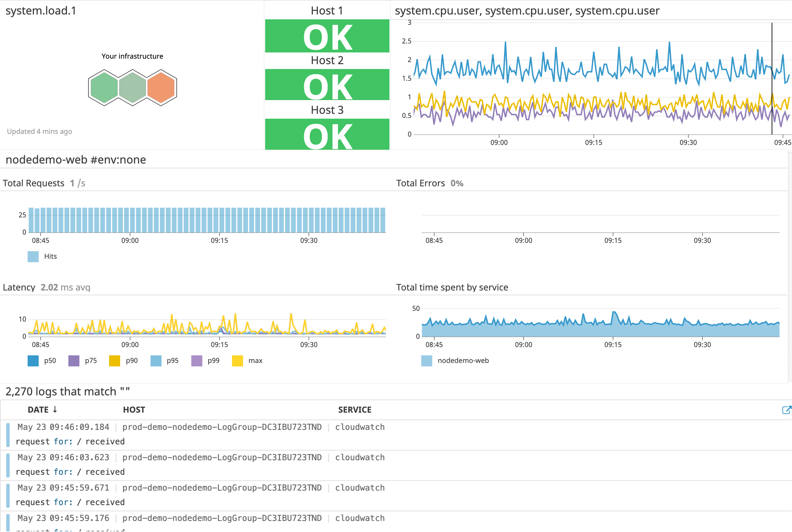Viewport: 792px width, 532px height.
Task: Toggle p50 latency legend swatch
Action: coord(33,361)
